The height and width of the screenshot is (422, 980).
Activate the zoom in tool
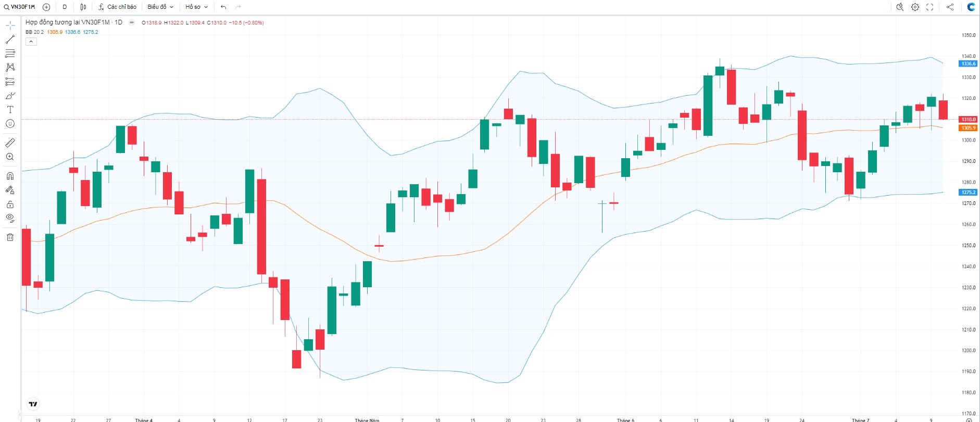pyautogui.click(x=10, y=157)
